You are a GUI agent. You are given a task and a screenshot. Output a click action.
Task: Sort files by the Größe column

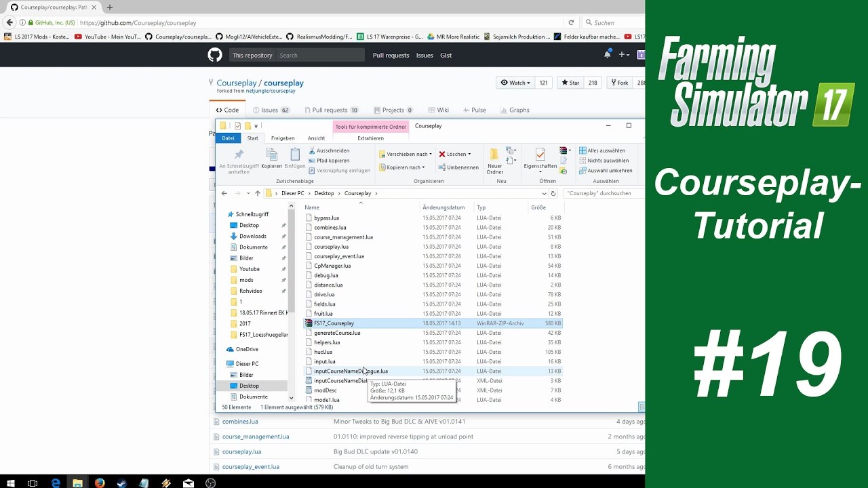pyautogui.click(x=545, y=207)
